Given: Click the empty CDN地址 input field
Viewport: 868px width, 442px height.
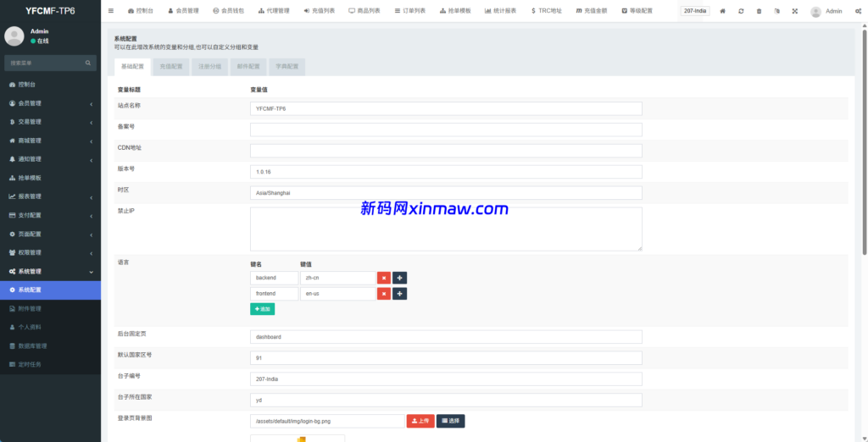Looking at the screenshot, I should tap(446, 151).
